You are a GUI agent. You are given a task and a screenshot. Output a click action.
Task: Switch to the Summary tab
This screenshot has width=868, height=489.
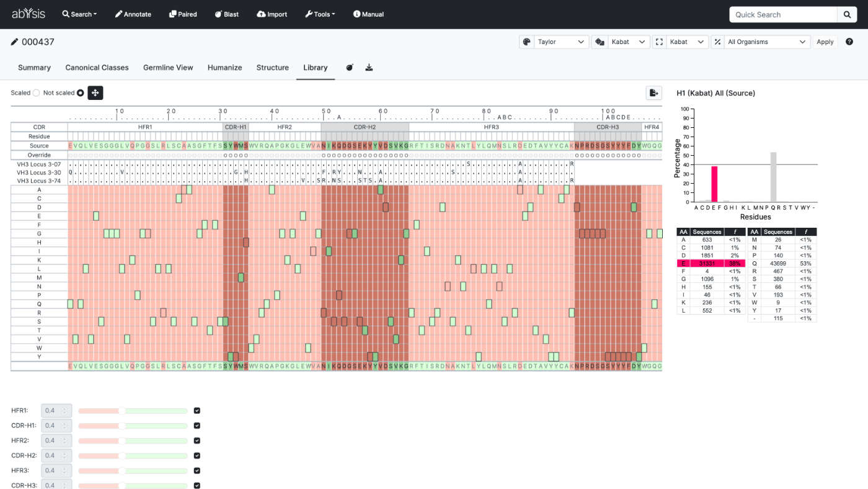click(34, 68)
